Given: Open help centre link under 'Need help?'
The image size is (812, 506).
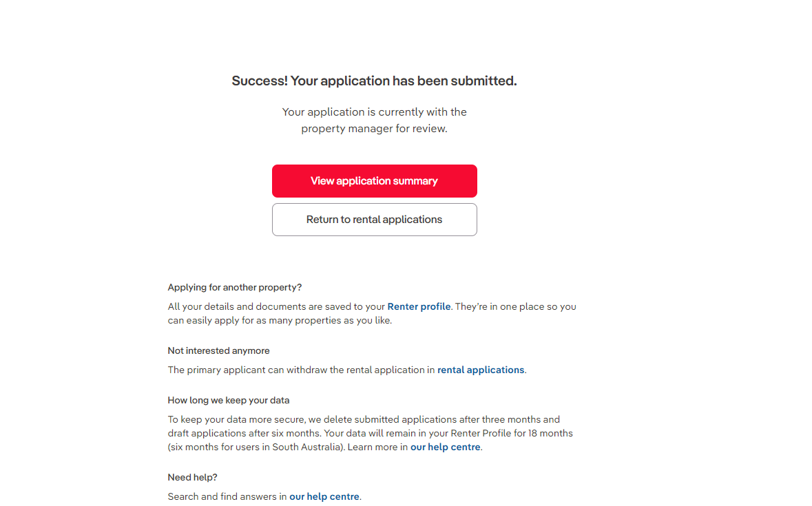Looking at the screenshot, I should pyautogui.click(x=324, y=496).
